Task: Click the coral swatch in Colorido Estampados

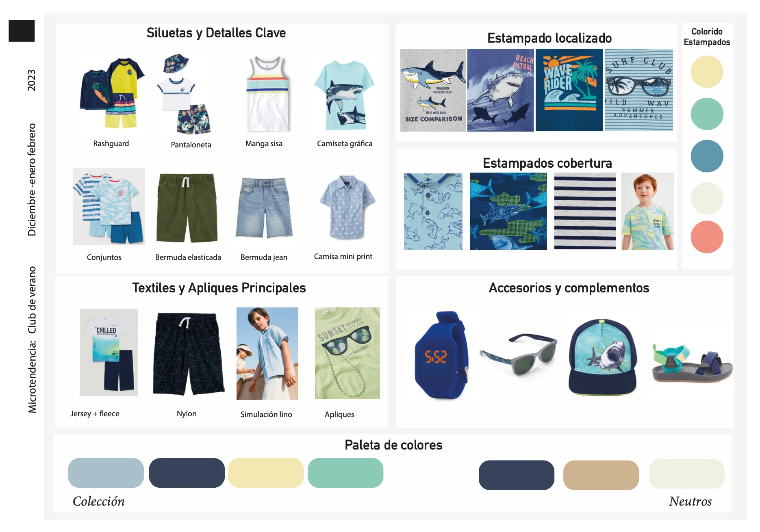Action: tap(707, 237)
